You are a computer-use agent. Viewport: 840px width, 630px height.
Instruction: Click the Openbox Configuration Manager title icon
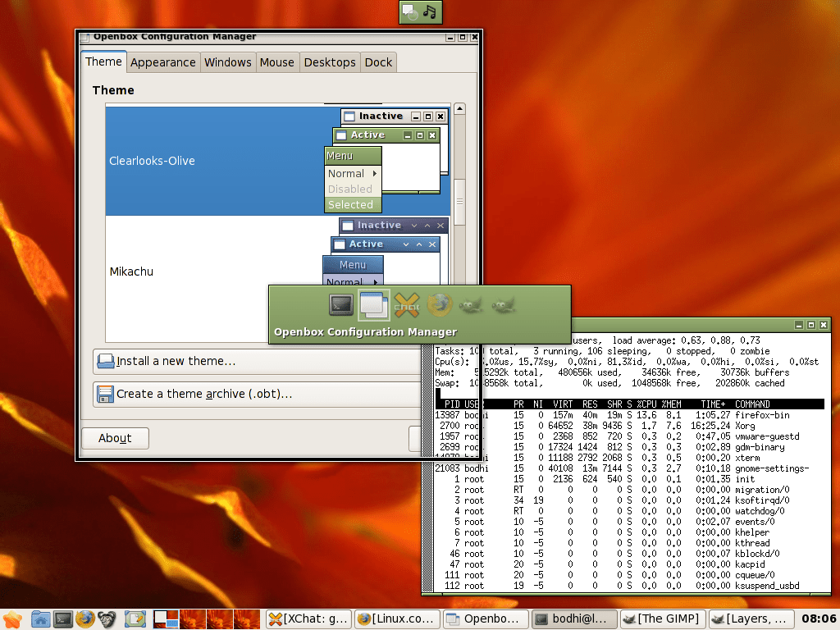[x=84, y=37]
